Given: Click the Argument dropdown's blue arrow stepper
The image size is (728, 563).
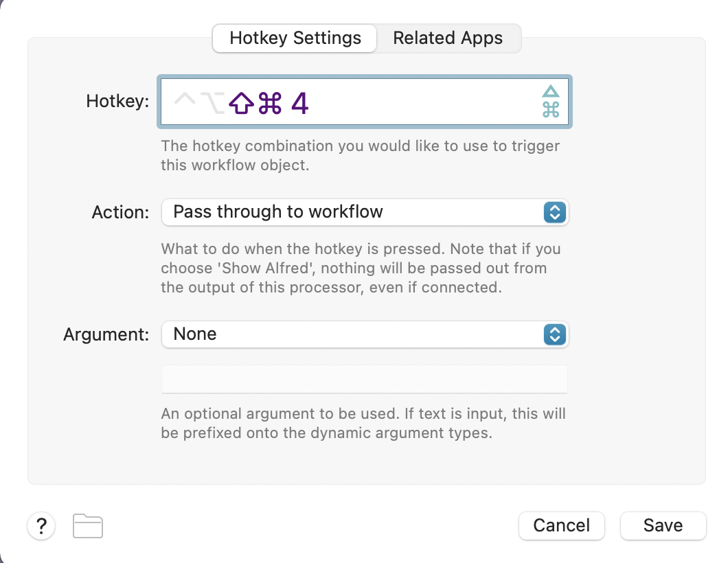Looking at the screenshot, I should point(554,334).
